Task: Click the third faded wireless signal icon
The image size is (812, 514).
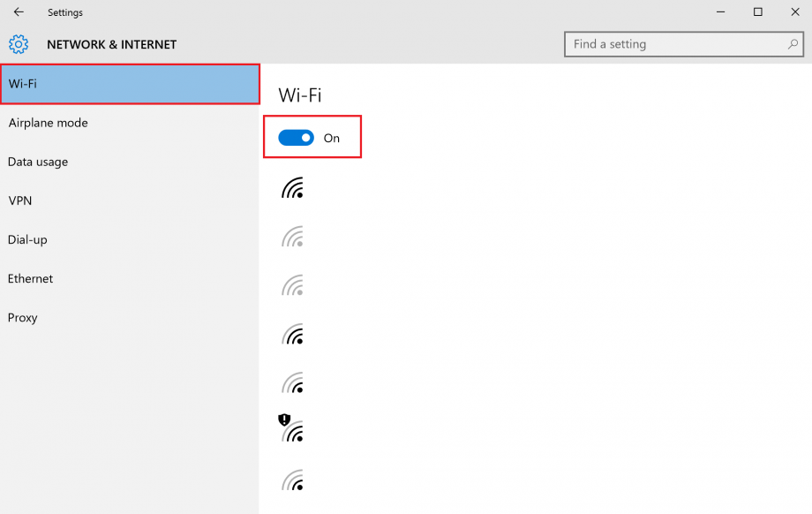Action: [x=293, y=286]
